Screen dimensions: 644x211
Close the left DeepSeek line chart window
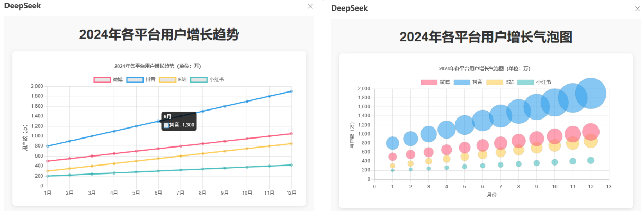(x=310, y=6)
